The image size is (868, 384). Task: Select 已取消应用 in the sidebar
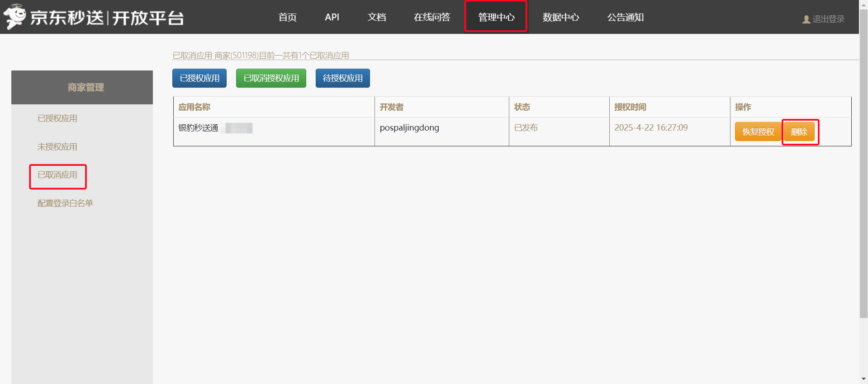pyautogui.click(x=57, y=175)
